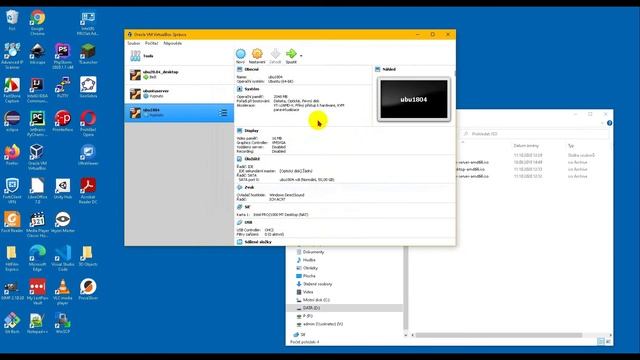Open JetBrains PyCharm desktop shortcut
The image size is (640, 360).
click(x=37, y=123)
